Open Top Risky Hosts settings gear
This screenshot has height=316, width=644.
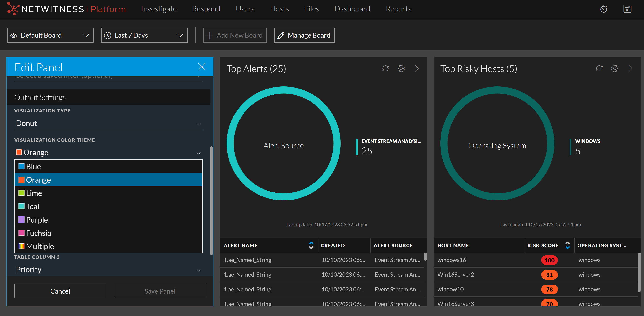tap(615, 68)
